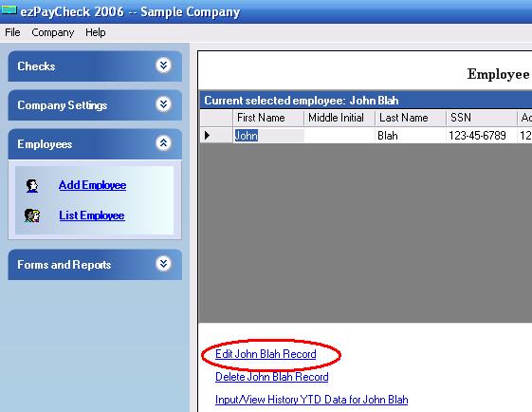The width and height of the screenshot is (532, 412).
Task: Click the Add Employee person icon
Action: pyautogui.click(x=32, y=186)
